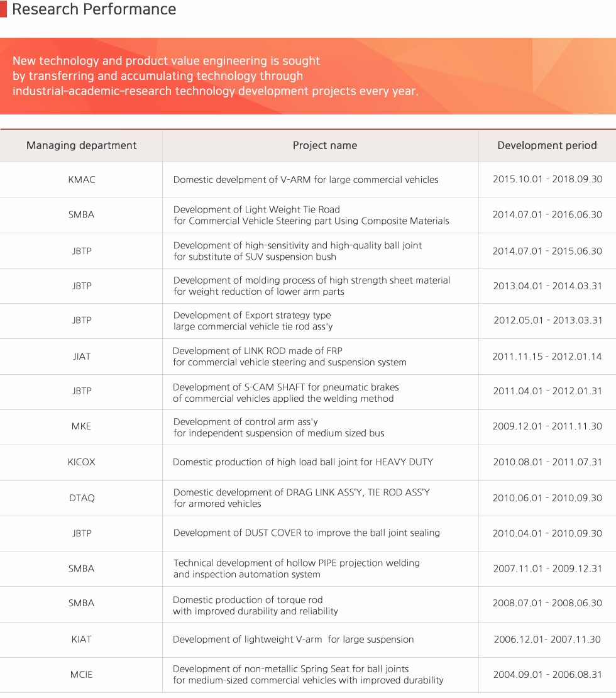The height and width of the screenshot is (698, 616).
Task: Select the Development period column header
Action: [x=547, y=145]
